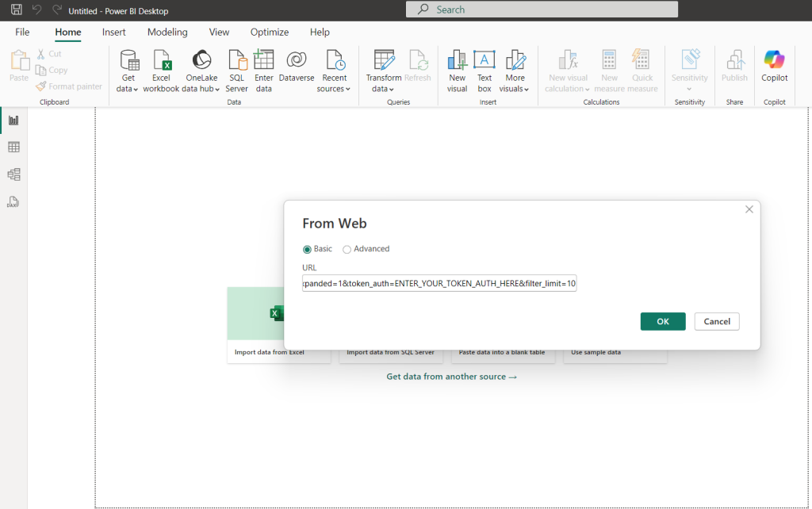Switch to the Modeling ribbon tab
The height and width of the screenshot is (509, 812).
[x=167, y=32]
